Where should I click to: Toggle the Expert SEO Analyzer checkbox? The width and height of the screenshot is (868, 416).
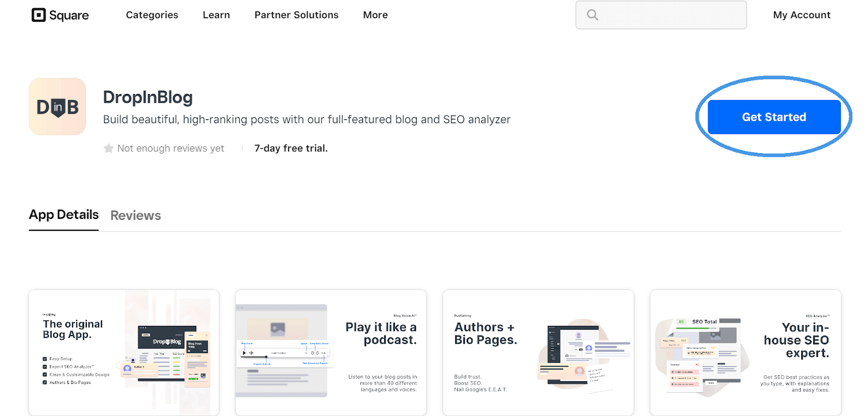coord(44,366)
